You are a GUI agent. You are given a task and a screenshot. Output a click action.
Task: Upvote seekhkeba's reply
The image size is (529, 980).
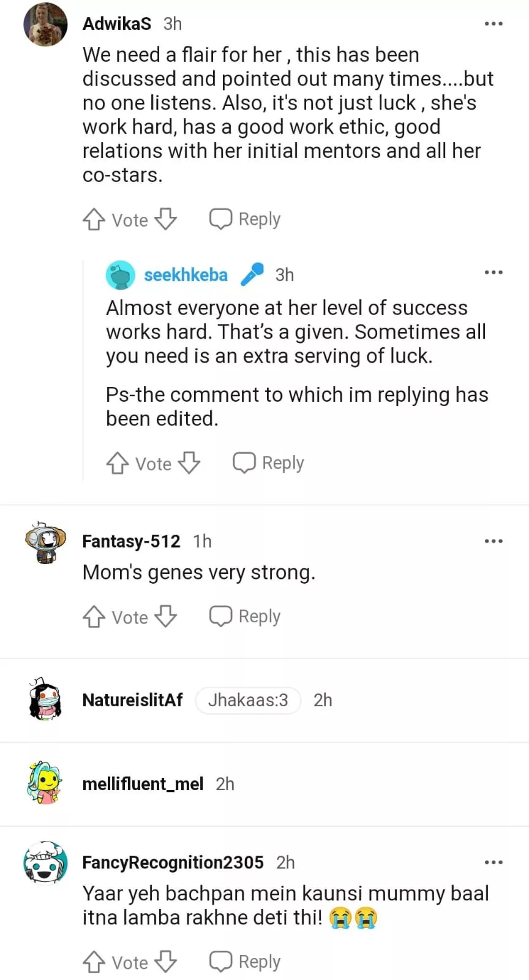point(117,463)
